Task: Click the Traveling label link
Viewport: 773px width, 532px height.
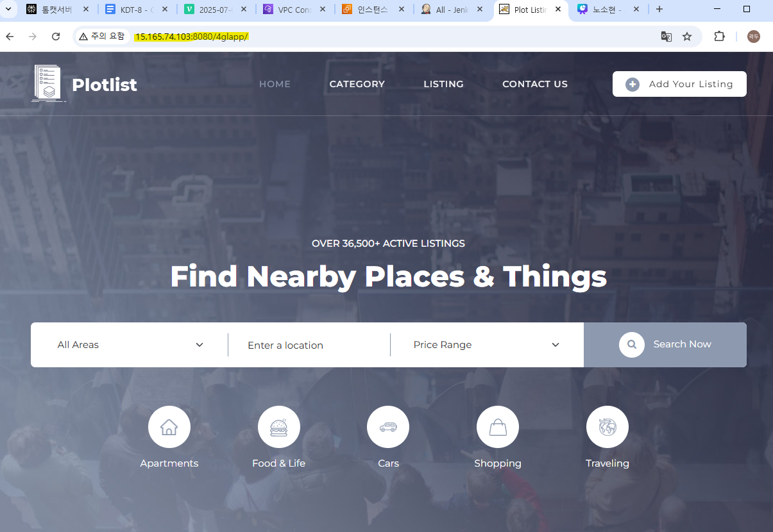Action: (607, 463)
